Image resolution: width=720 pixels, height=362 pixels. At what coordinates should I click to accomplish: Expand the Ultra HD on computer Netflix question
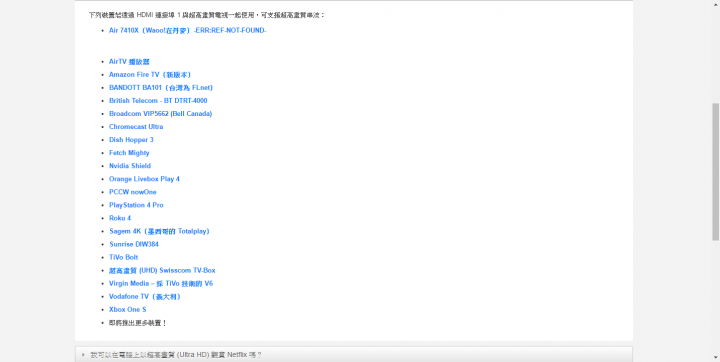point(354,355)
